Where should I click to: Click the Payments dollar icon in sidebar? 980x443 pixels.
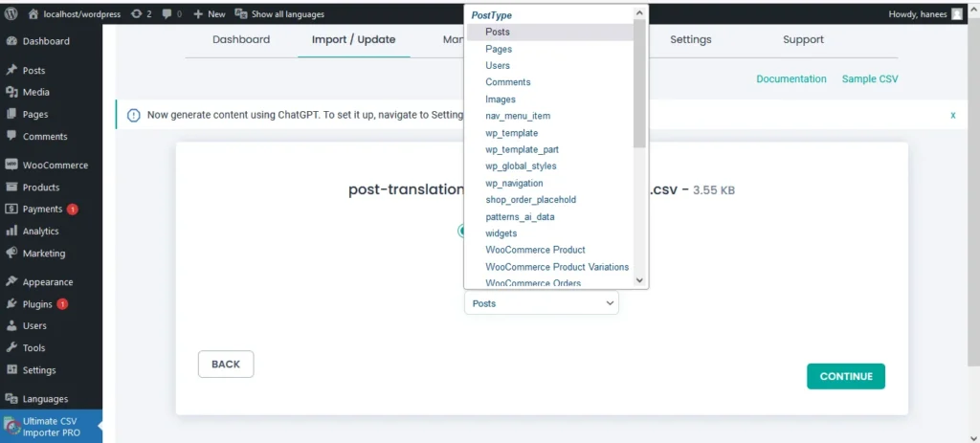click(x=11, y=210)
